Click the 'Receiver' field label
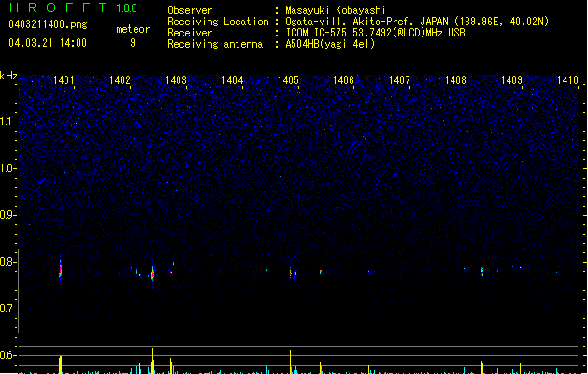 click(190, 33)
